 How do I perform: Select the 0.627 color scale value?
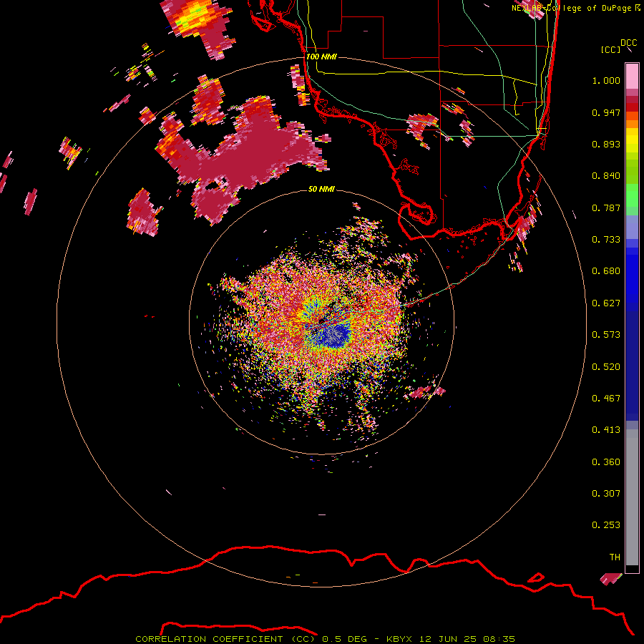coord(606,303)
